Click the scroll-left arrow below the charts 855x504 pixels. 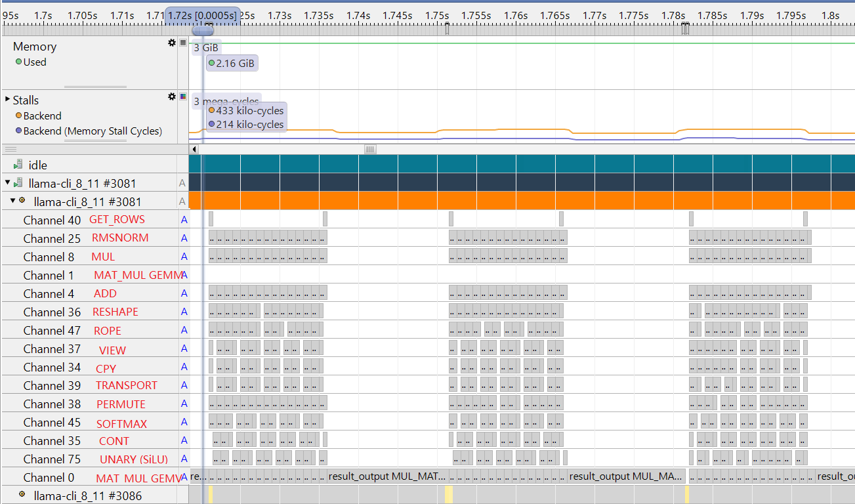click(194, 149)
